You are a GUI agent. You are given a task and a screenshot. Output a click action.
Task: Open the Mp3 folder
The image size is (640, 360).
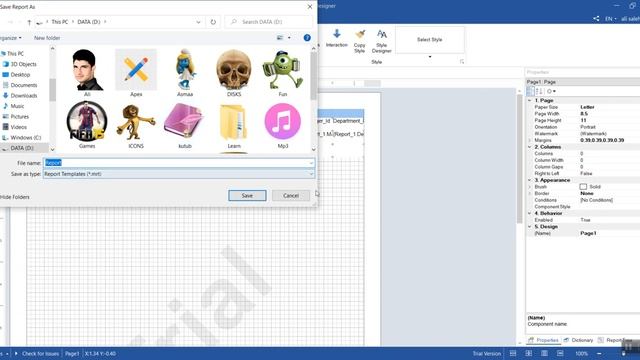click(x=283, y=125)
